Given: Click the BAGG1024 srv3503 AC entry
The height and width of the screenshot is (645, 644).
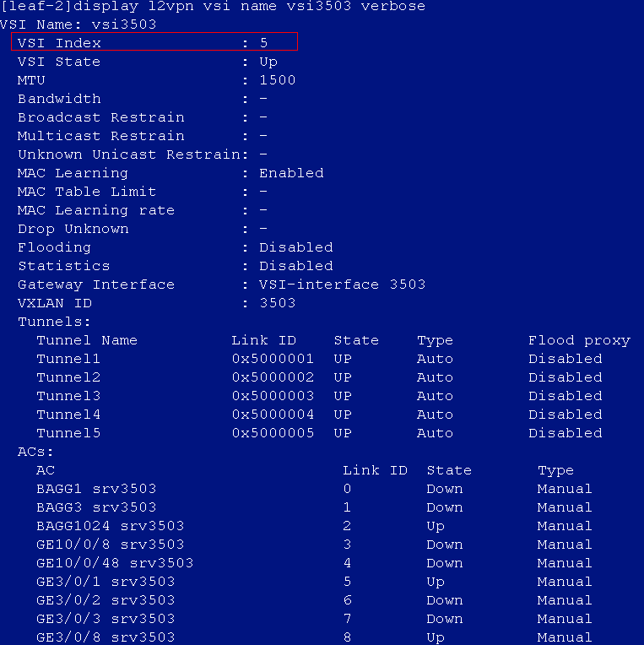Looking at the screenshot, I should tap(110, 526).
